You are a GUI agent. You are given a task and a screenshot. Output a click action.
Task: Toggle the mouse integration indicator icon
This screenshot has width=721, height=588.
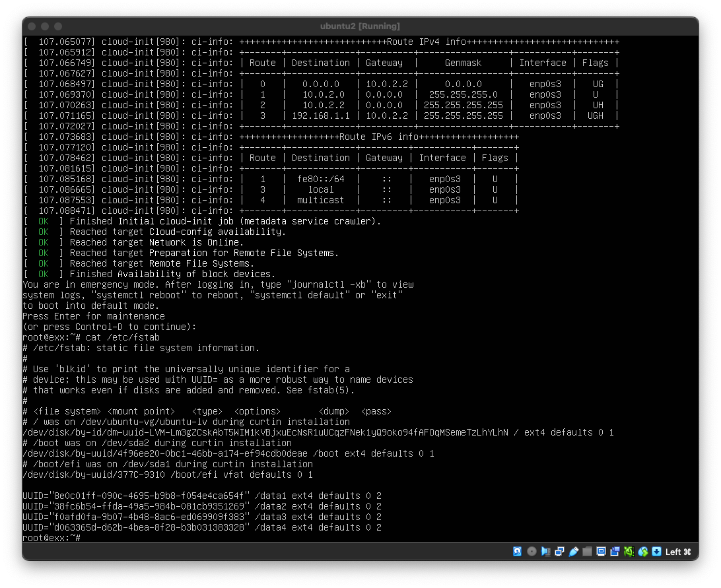click(643, 552)
